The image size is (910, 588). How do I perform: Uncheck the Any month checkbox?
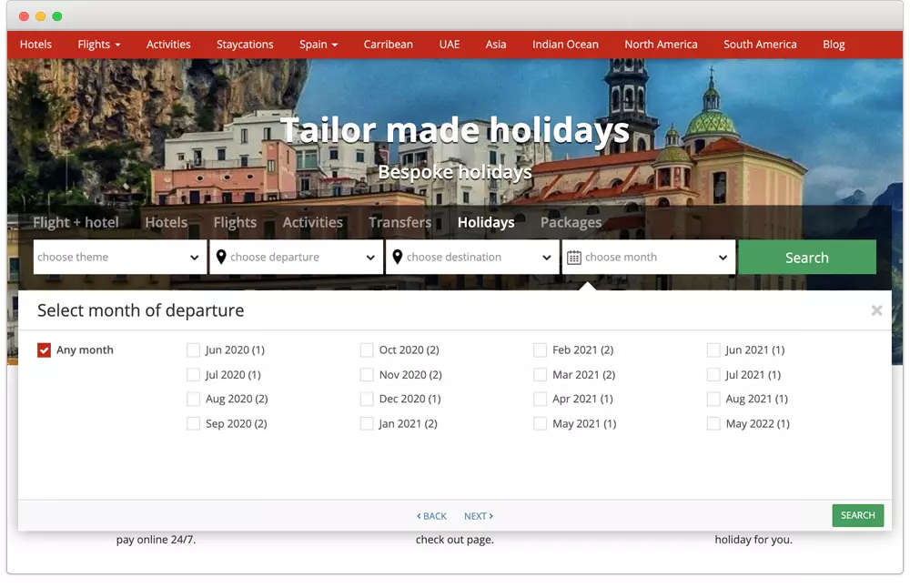tap(44, 350)
